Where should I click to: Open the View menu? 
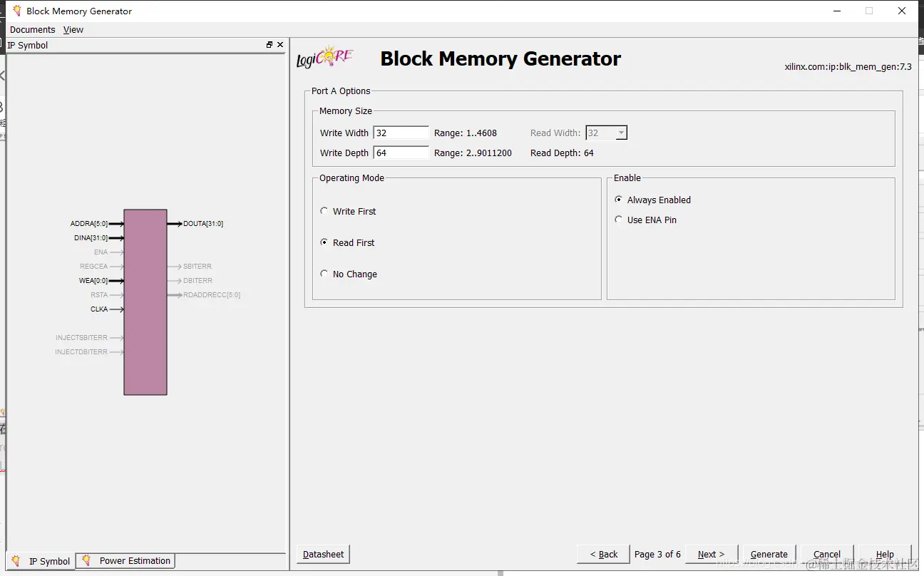point(73,29)
